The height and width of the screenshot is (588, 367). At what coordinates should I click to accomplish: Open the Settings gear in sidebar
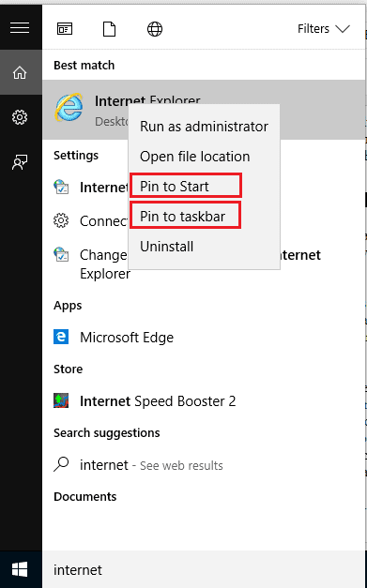click(x=20, y=117)
